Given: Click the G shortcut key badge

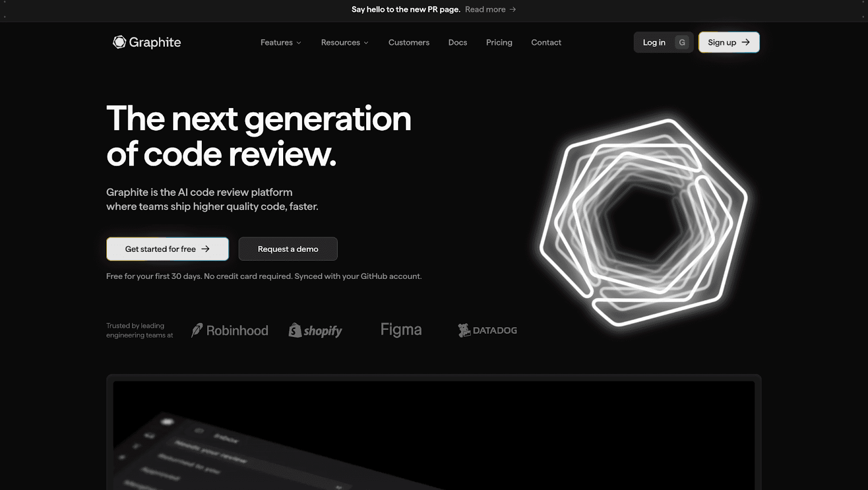Looking at the screenshot, I should click(682, 42).
